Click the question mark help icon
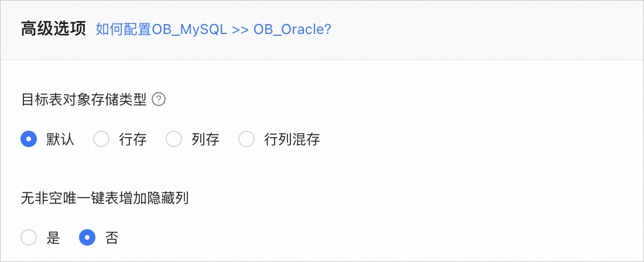Viewport: 644px width, 262px height. click(x=158, y=100)
